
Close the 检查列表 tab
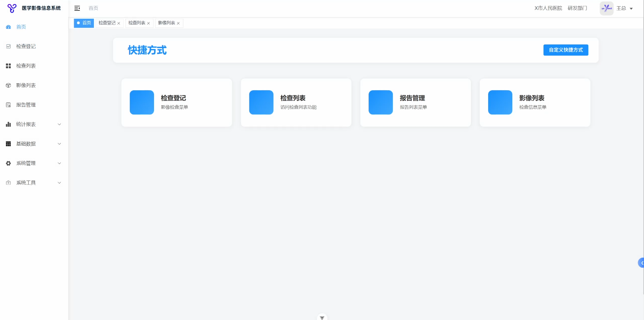point(149,23)
